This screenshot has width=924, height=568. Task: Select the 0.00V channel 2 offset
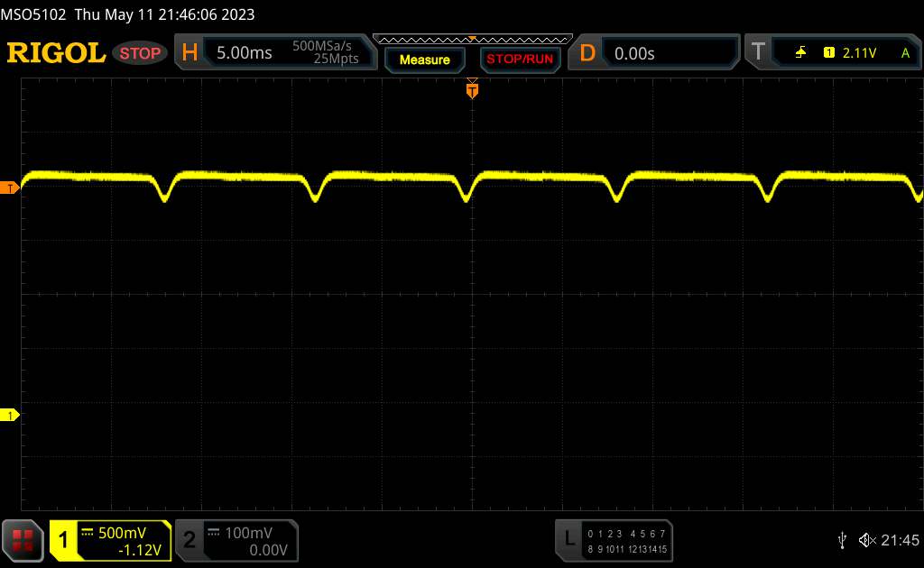[x=268, y=550]
